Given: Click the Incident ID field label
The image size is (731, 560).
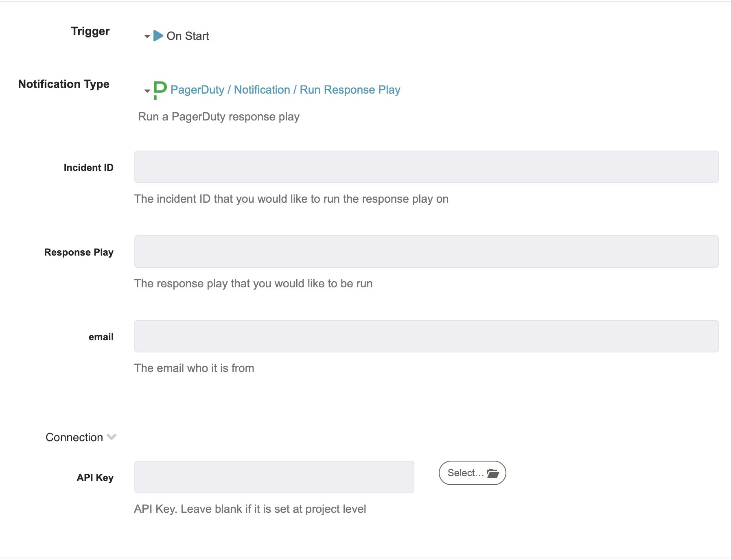Looking at the screenshot, I should [x=88, y=168].
